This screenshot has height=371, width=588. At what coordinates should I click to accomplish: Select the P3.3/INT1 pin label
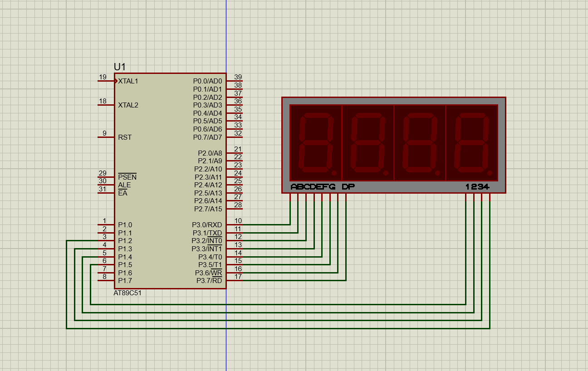(x=207, y=249)
